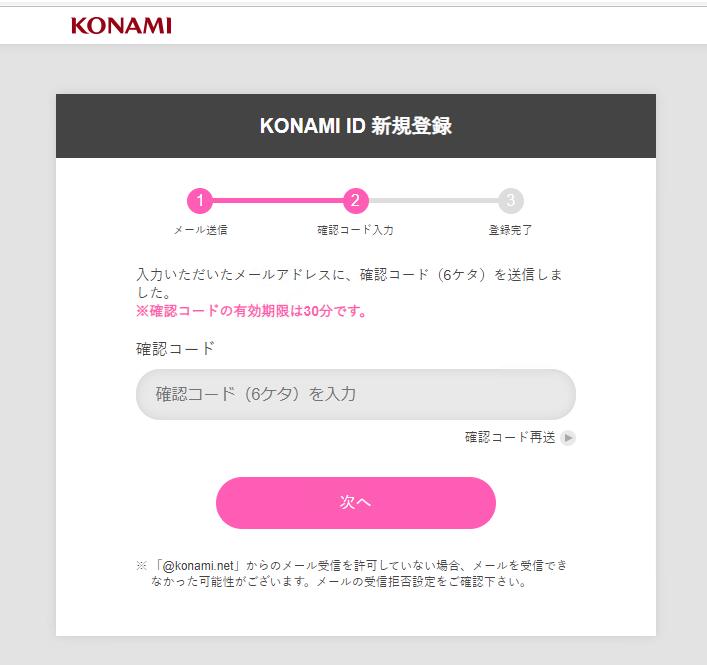This screenshot has width=707, height=665.
Task: Click the KONAMI logo
Action: point(121,25)
